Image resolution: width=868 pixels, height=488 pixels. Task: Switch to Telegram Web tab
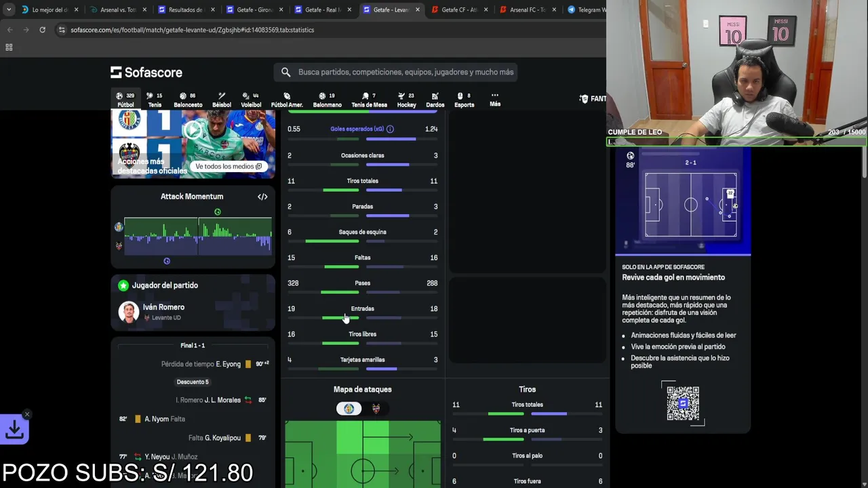click(586, 9)
